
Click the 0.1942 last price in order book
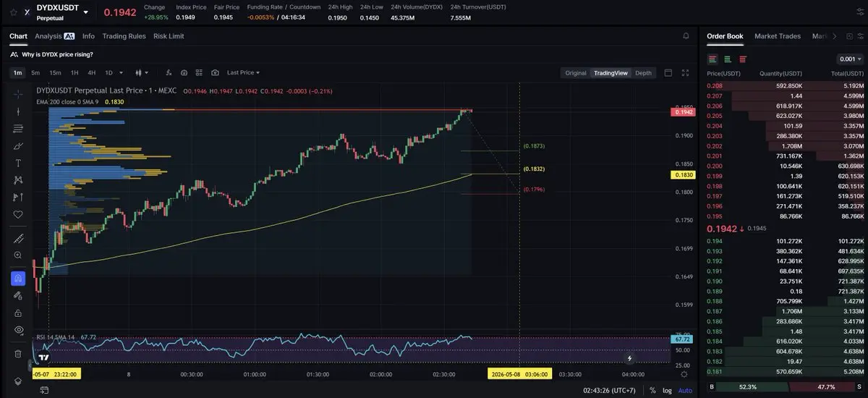click(x=722, y=229)
